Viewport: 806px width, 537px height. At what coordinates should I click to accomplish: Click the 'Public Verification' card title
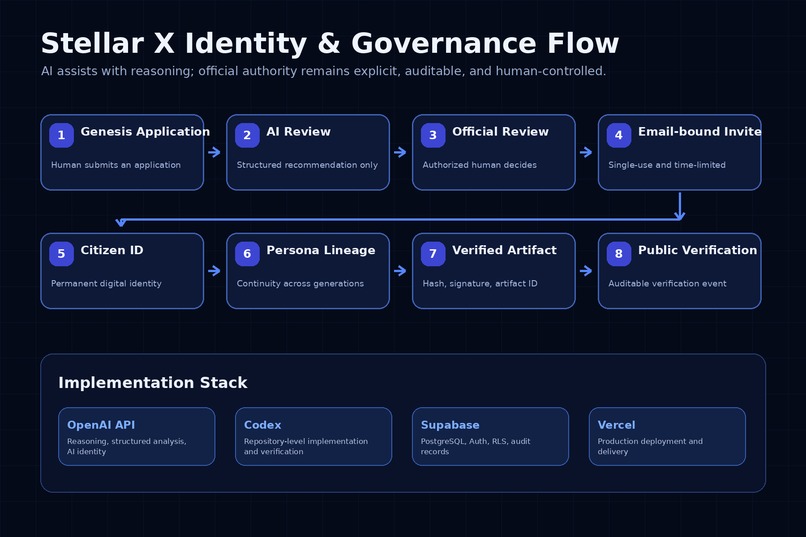click(697, 250)
